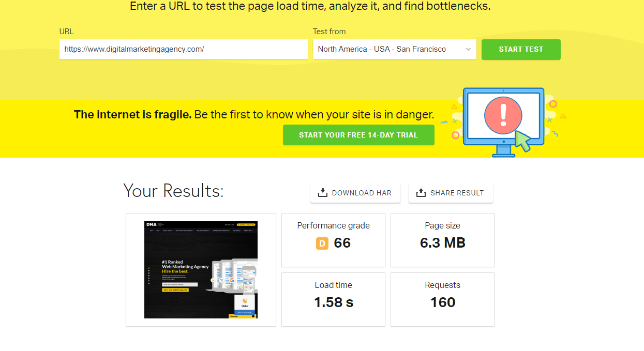The height and width of the screenshot is (351, 644).
Task: Select San Francisco as the test location
Action: pos(394,49)
